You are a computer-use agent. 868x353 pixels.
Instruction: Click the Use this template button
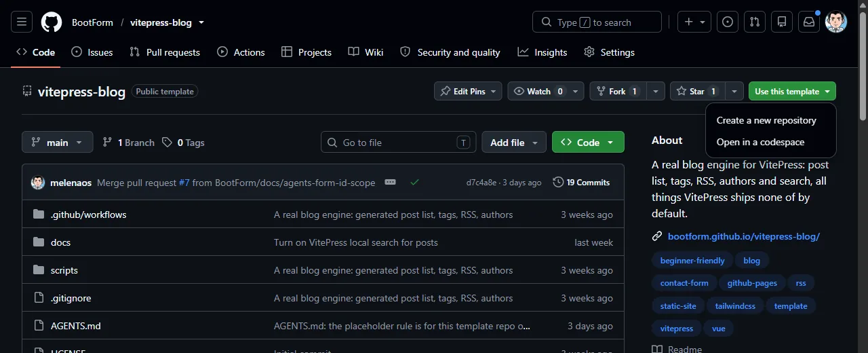point(792,91)
